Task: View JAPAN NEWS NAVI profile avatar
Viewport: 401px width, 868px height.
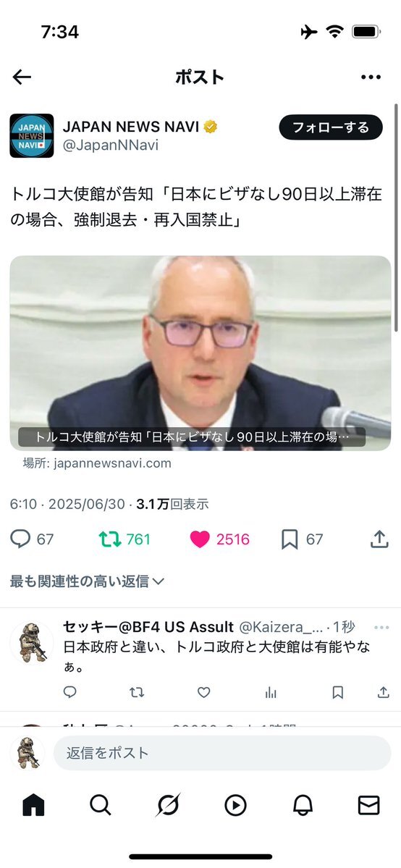Action: (x=32, y=135)
